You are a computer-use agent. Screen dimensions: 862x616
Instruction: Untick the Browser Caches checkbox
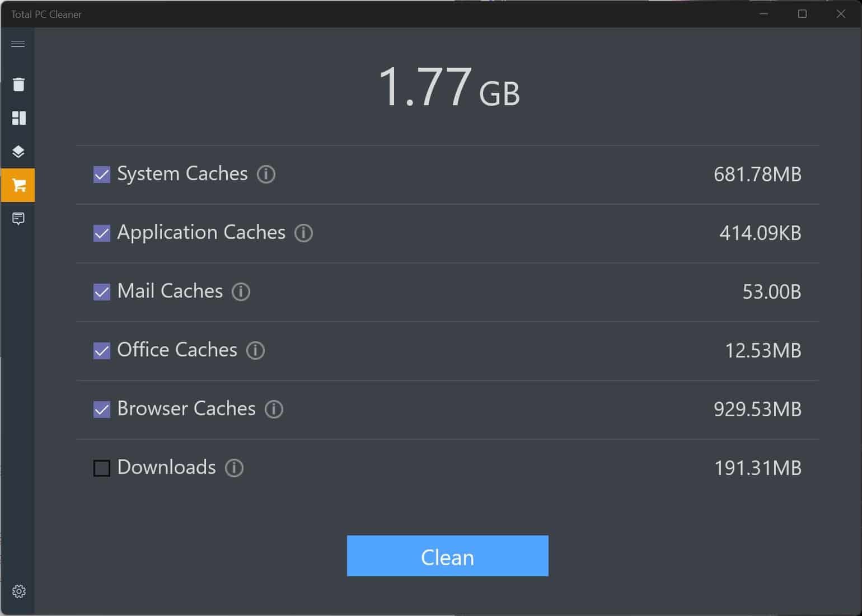click(102, 410)
